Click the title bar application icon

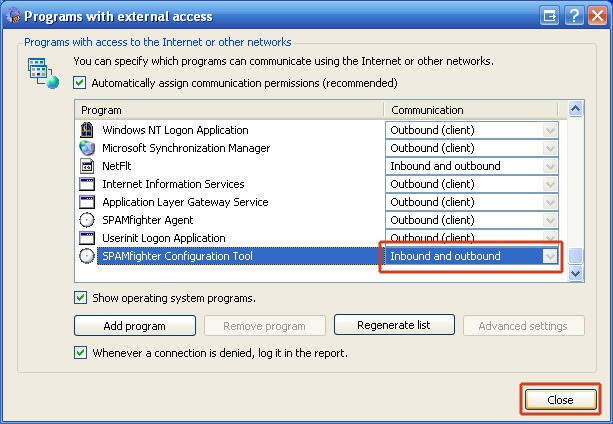(13, 16)
